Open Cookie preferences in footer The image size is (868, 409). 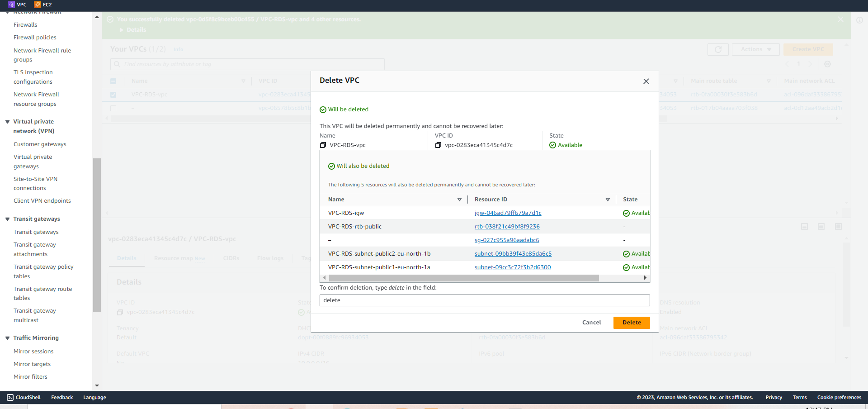pos(839,397)
